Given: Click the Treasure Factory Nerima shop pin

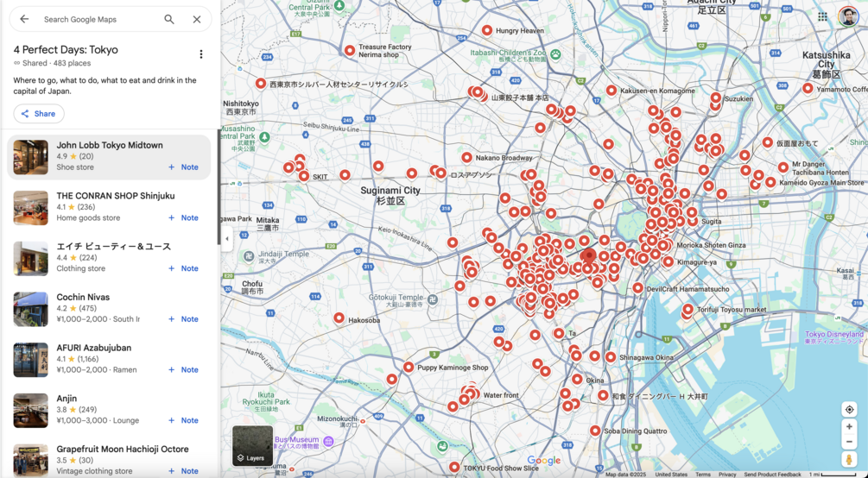Looking at the screenshot, I should [349, 50].
